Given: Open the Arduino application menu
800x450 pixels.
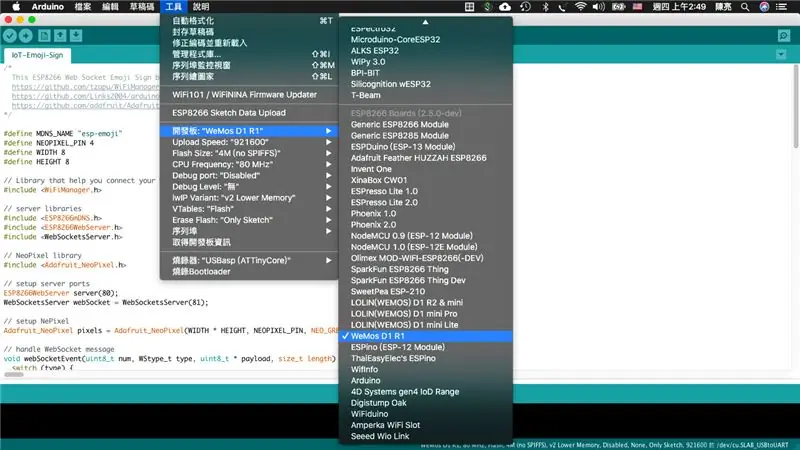Looking at the screenshot, I should (47, 7).
